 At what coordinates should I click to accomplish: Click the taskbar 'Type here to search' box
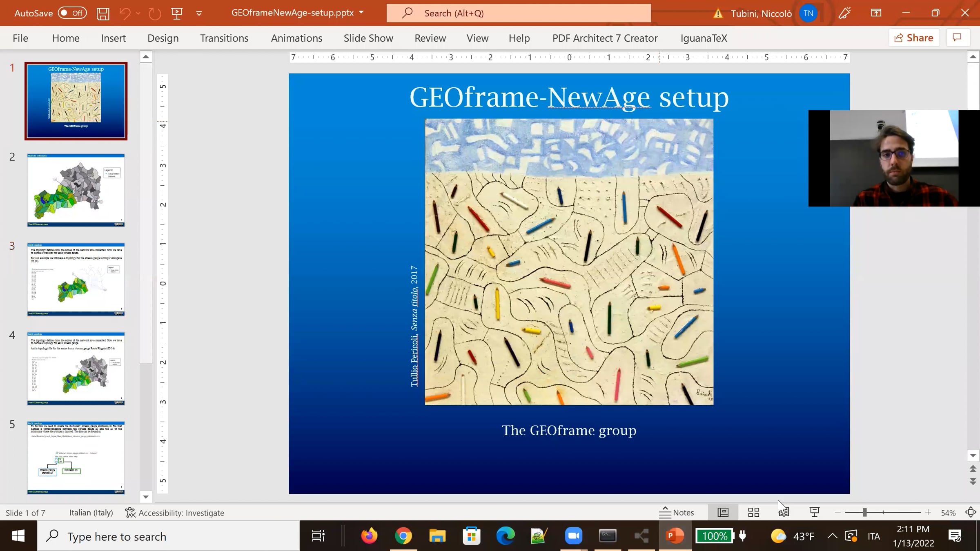tap(169, 536)
